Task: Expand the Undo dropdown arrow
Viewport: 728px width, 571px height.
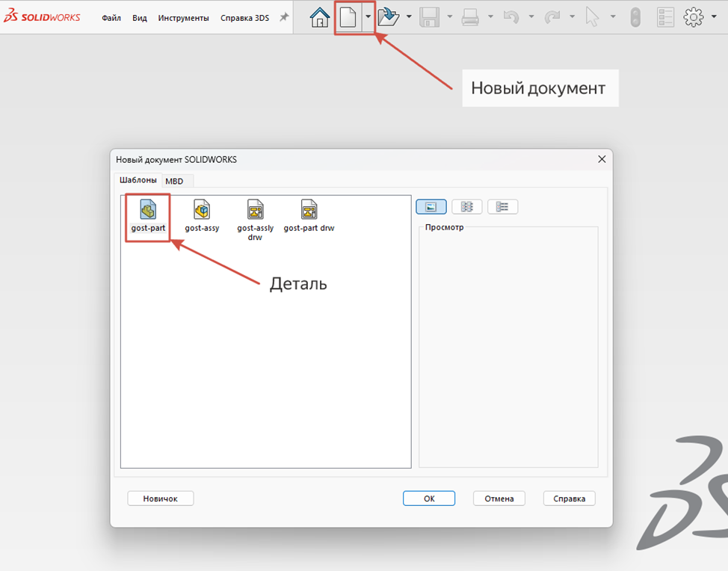Action: coord(531,17)
